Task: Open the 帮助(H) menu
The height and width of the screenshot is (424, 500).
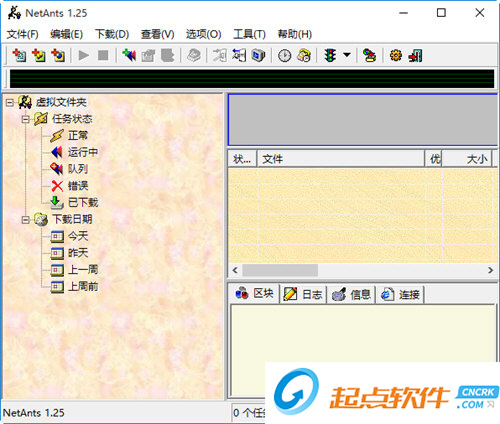Action: pos(295,34)
